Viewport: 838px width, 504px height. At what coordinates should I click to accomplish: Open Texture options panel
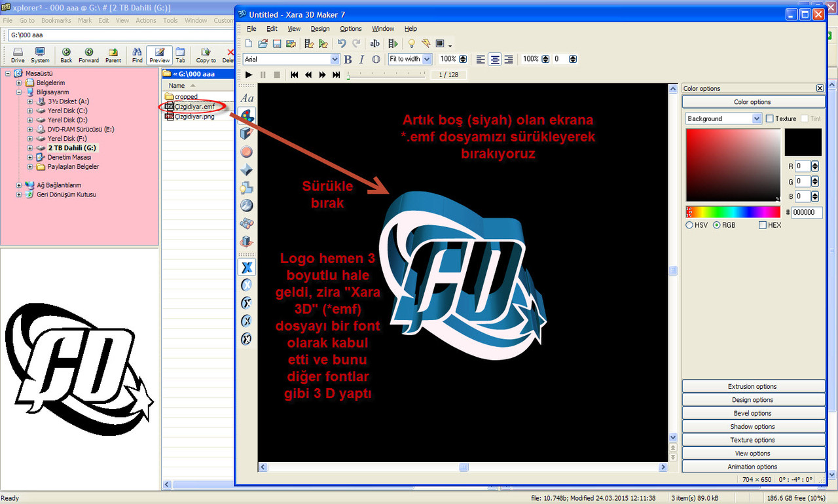tap(754, 440)
